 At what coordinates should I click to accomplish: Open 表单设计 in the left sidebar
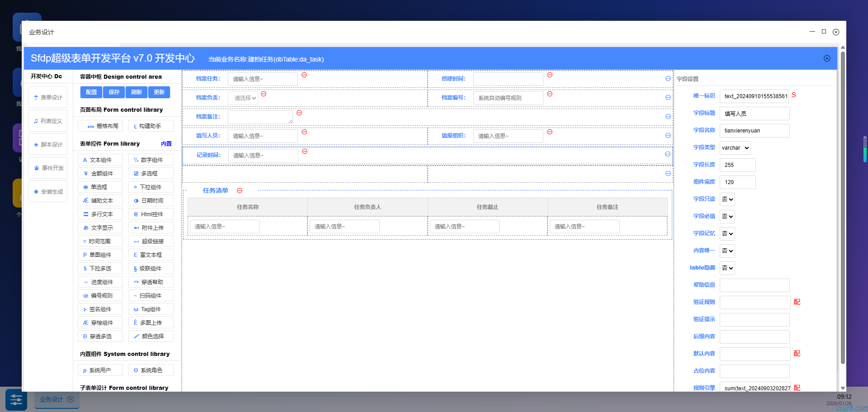47,97
